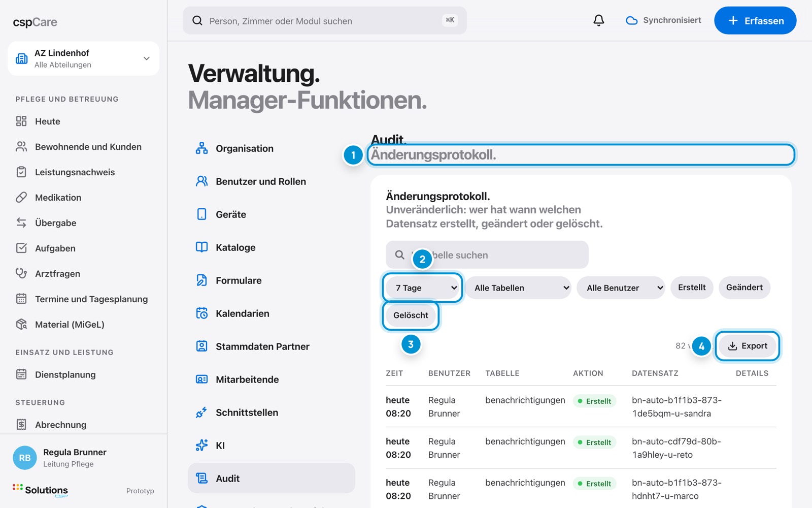Click Kalendarien calendar-clock icon
Image resolution: width=812 pixels, height=508 pixels.
point(202,313)
